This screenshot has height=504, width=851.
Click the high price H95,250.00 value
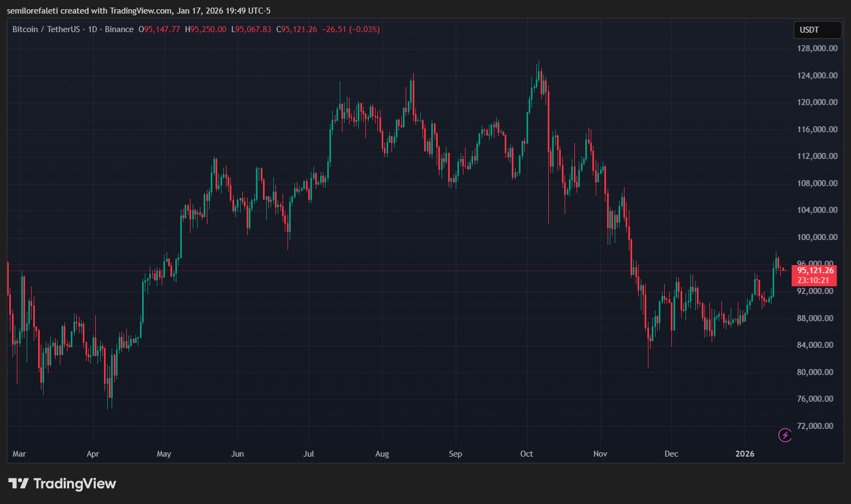[206, 29]
